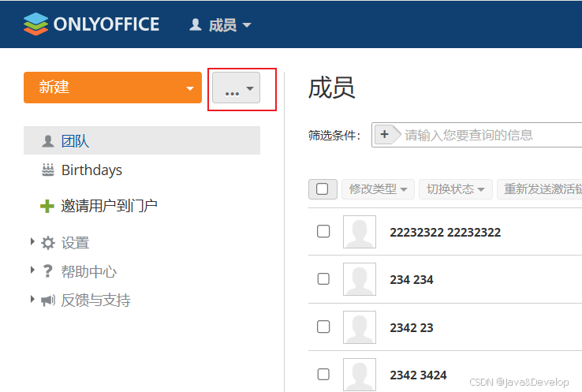Screen dimensions: 582x392
Task: Click avatar of member 22232322 22232322
Action: coord(360,232)
